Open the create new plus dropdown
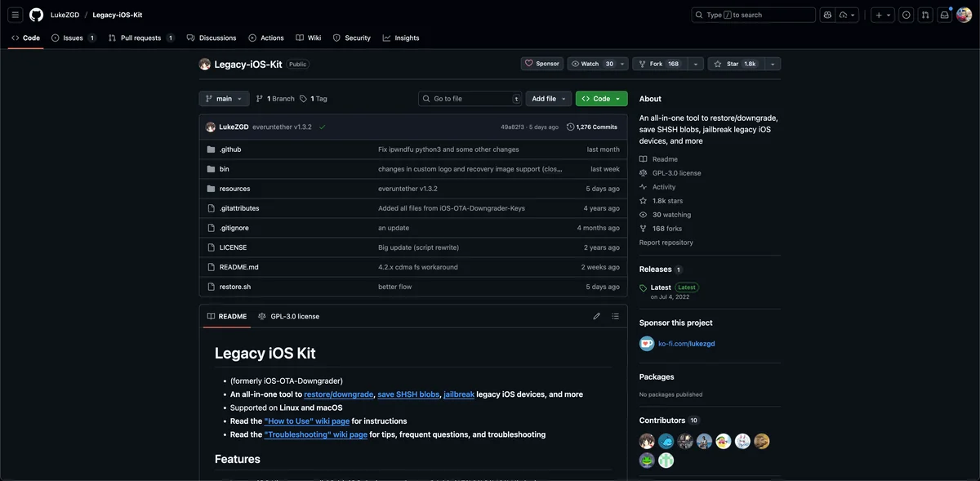Viewport: 980px width, 481px height. coord(883,15)
